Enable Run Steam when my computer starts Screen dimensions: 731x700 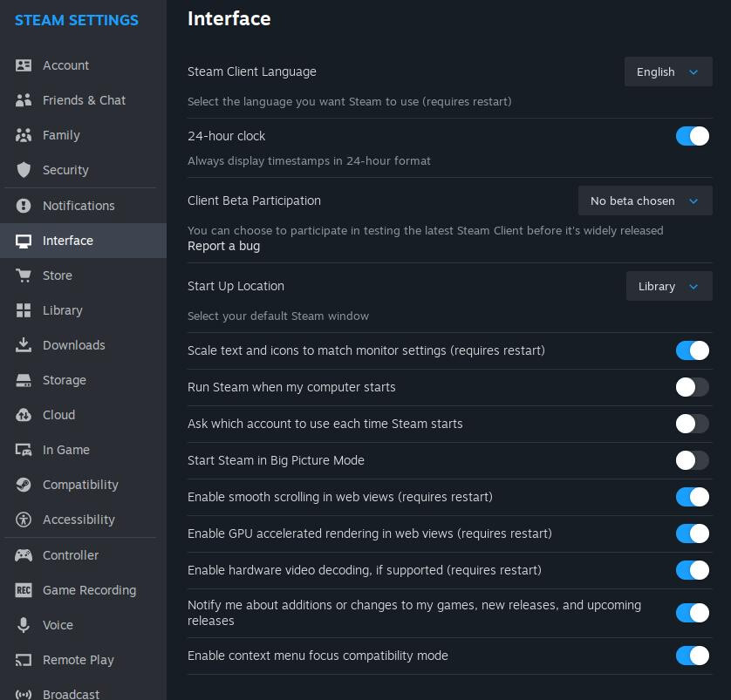pos(692,387)
